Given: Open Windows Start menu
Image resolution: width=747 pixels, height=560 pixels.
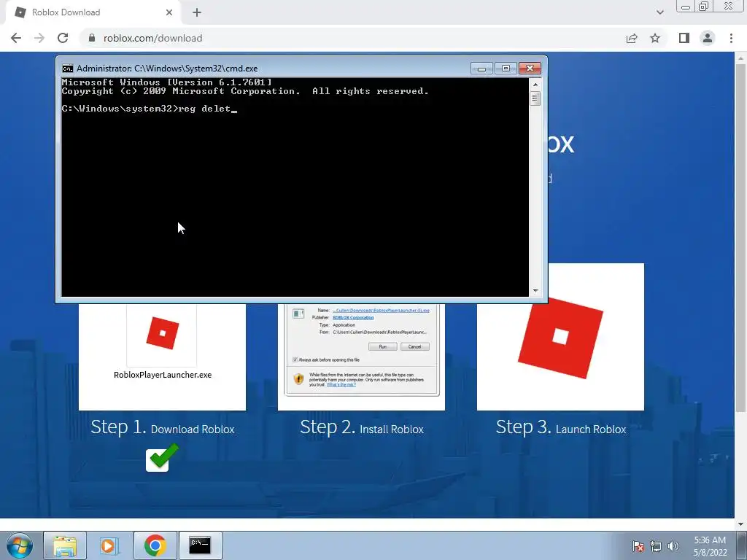Looking at the screenshot, I should click(x=20, y=545).
